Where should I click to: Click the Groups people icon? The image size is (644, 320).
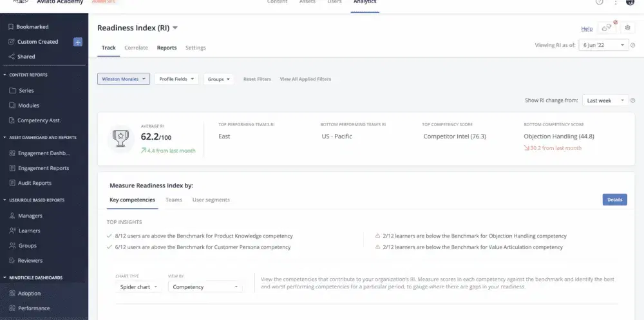[12, 246]
